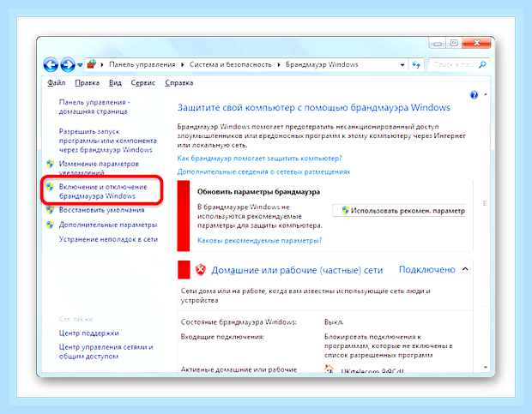Click the blue help question mark icon
Image resolution: width=532 pixels, height=414 pixels.
tap(474, 95)
